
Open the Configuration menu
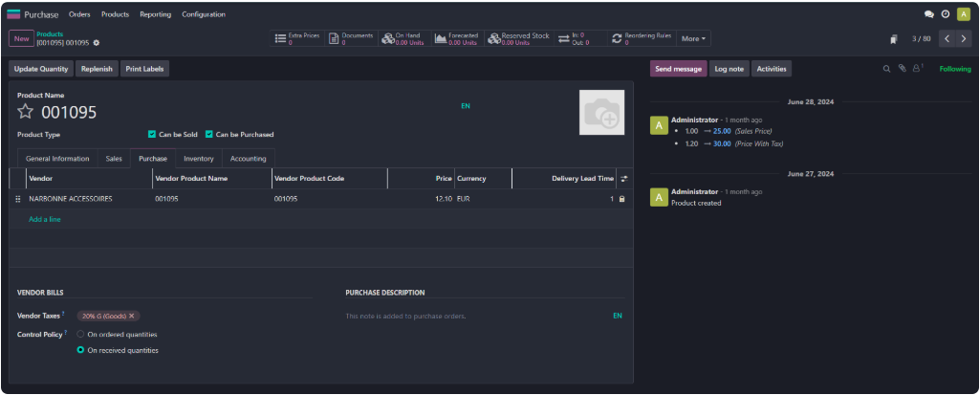[x=204, y=14]
